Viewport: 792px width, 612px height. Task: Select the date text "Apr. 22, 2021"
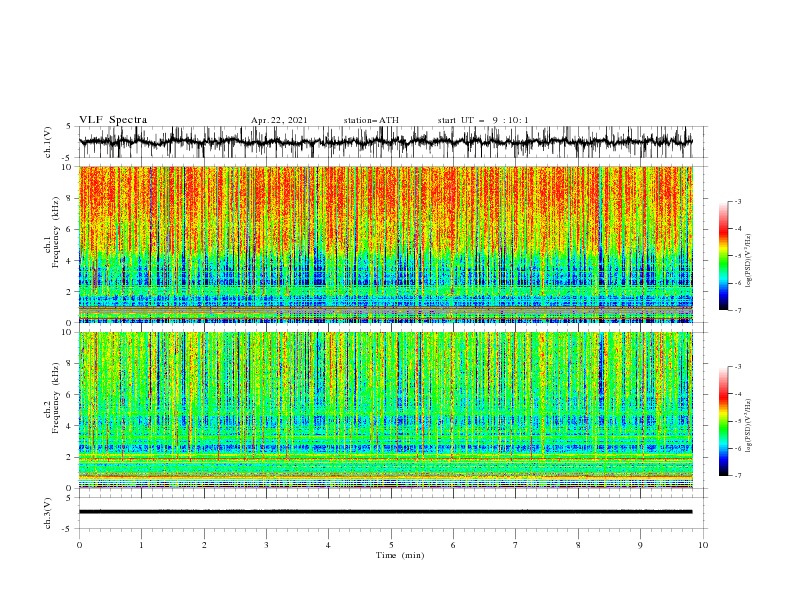click(x=279, y=120)
